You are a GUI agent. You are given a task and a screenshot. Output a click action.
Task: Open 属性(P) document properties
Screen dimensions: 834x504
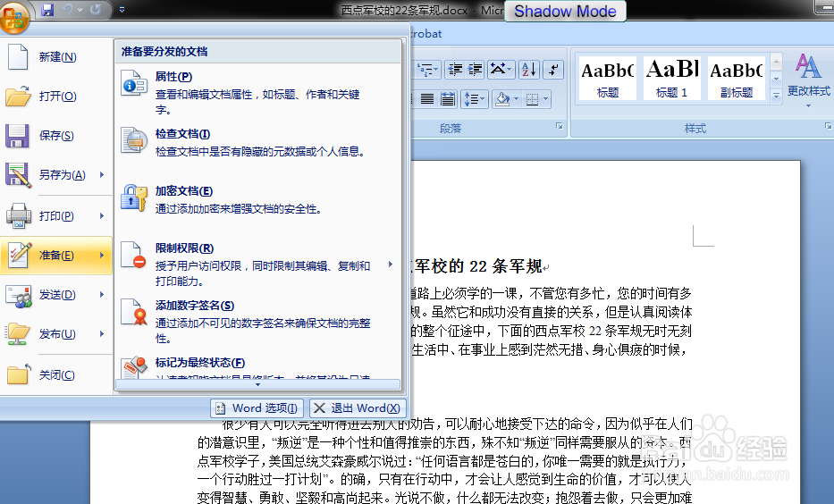click(x=258, y=93)
